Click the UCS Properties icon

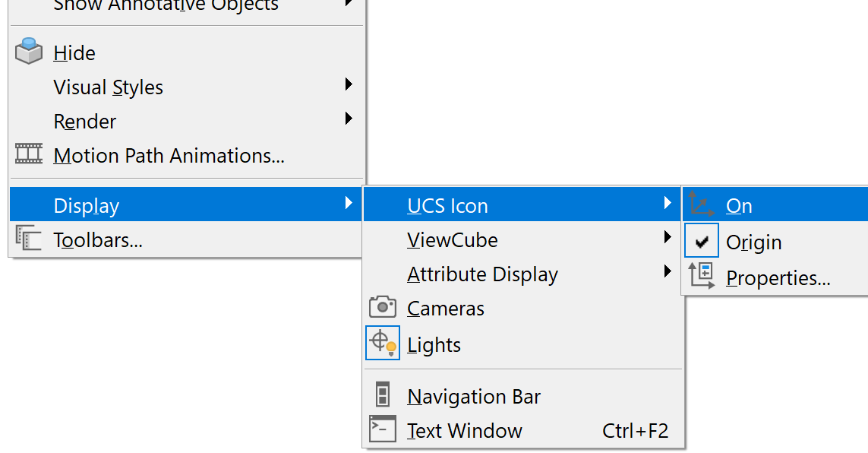pos(702,276)
